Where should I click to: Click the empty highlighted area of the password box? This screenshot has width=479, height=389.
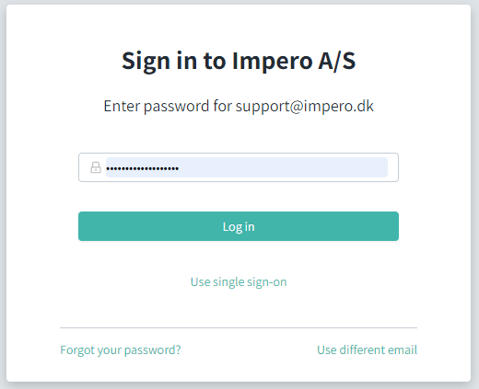(x=283, y=167)
